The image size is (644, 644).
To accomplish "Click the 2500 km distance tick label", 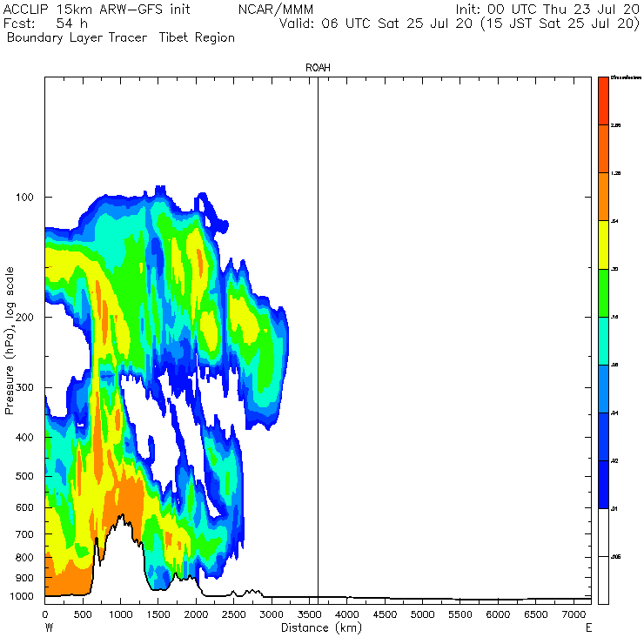I will pos(234,614).
